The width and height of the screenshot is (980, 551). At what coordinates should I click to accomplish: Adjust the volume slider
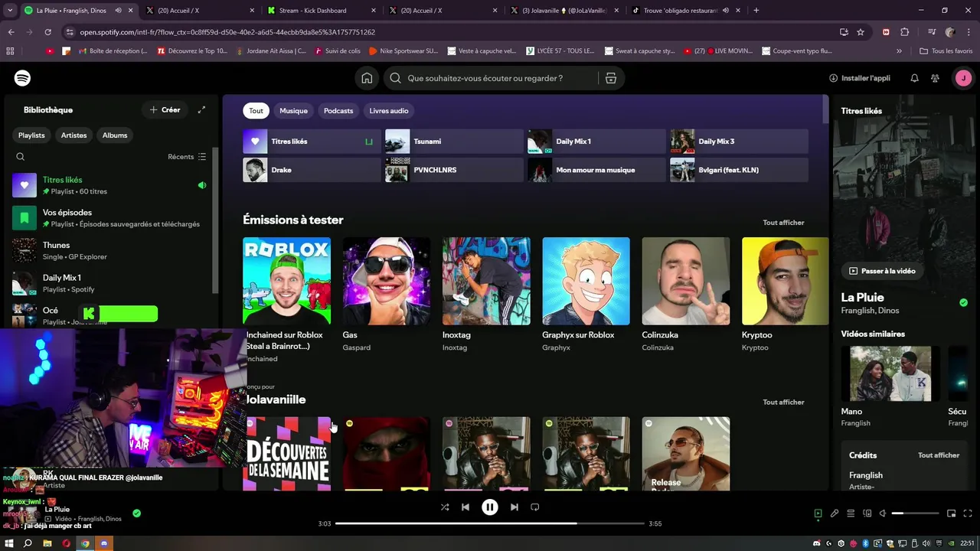tap(916, 514)
